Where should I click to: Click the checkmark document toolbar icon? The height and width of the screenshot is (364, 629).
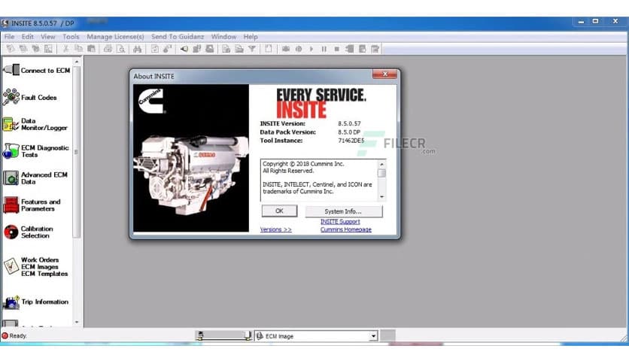154,49
